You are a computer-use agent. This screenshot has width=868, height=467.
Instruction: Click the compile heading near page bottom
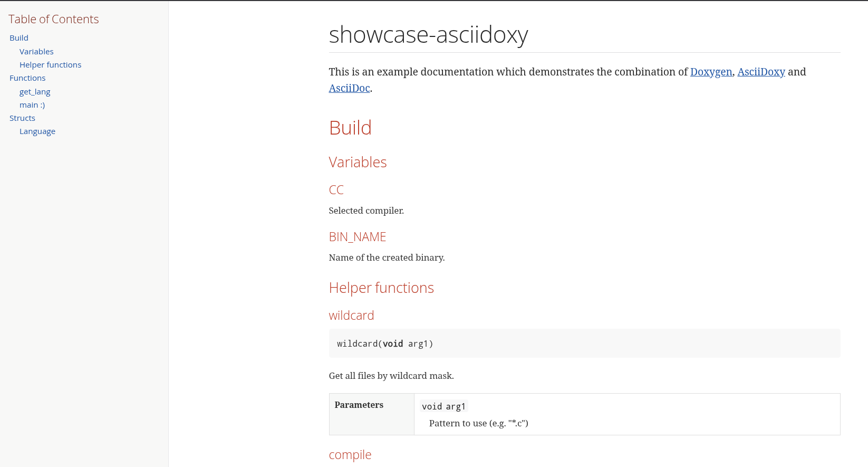350,454
